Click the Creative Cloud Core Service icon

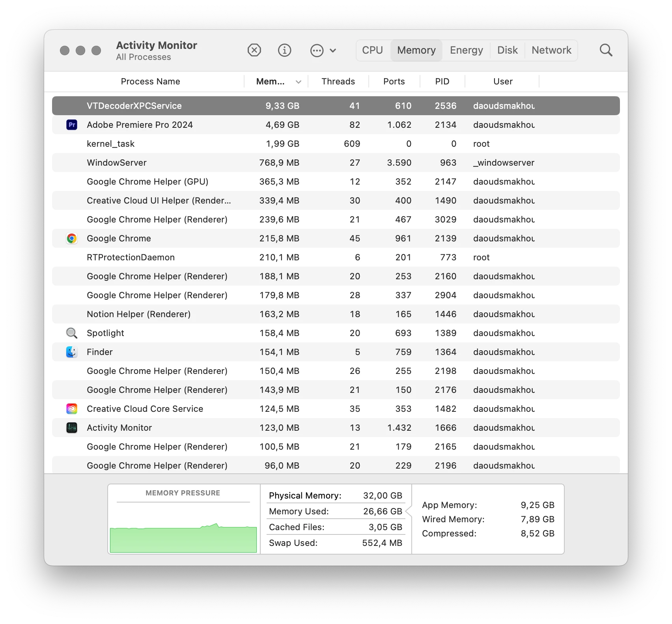tap(72, 409)
